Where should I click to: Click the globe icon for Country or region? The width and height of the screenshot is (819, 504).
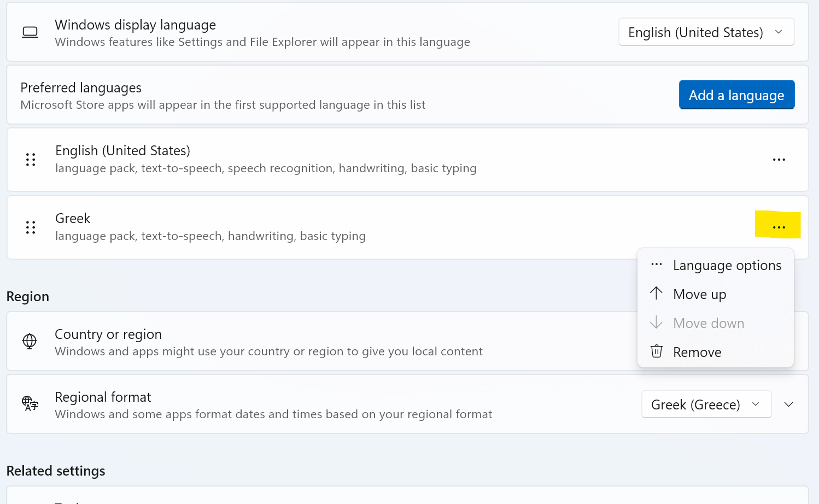[30, 342]
